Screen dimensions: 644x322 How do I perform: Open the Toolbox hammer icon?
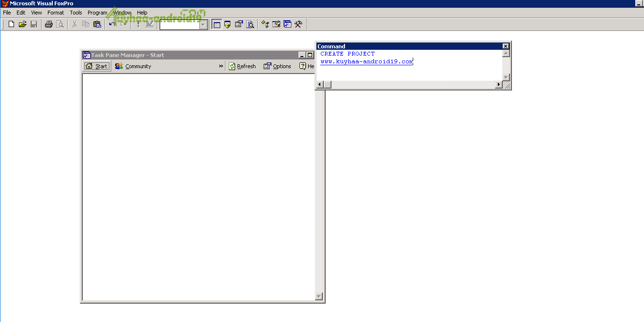tap(299, 24)
